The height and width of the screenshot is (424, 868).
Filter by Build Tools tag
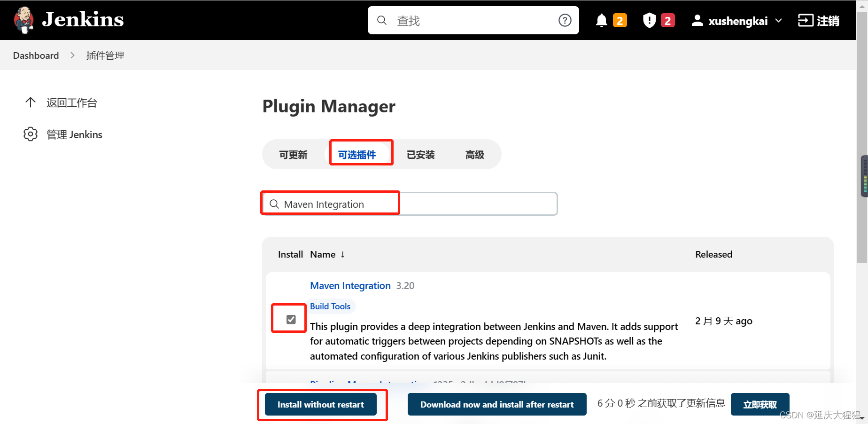pyautogui.click(x=330, y=306)
